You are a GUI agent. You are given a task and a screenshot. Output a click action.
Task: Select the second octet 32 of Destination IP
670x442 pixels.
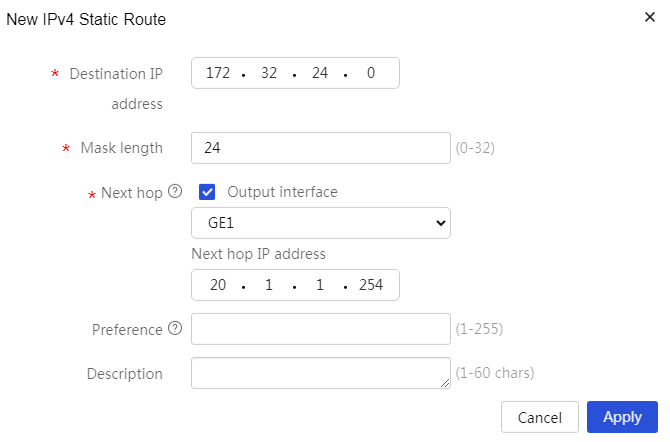269,73
